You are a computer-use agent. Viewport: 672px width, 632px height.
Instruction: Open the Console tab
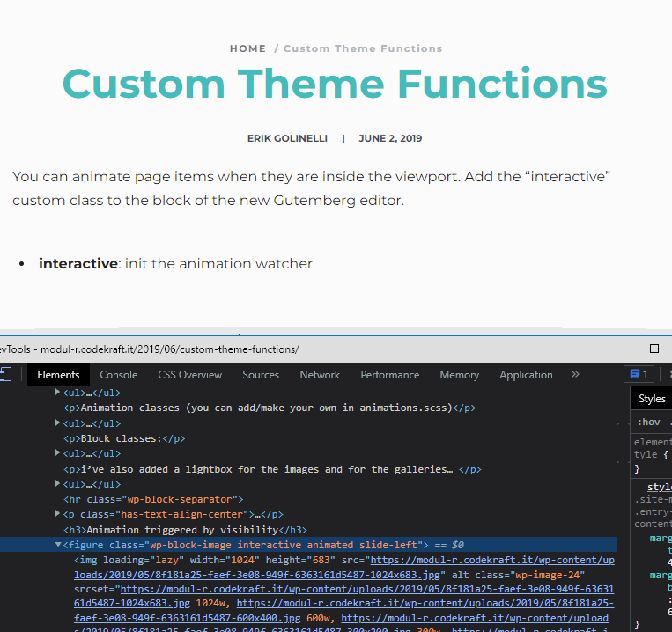(x=119, y=375)
